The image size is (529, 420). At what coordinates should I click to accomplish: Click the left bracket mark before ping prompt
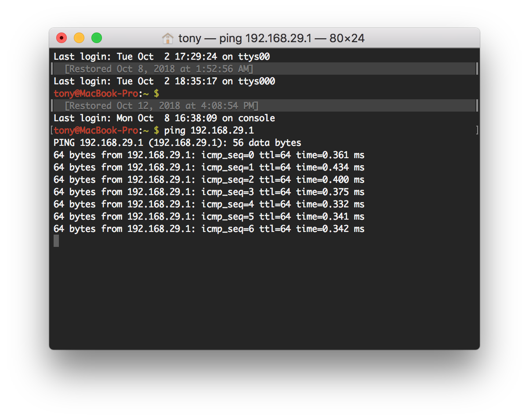(x=52, y=130)
